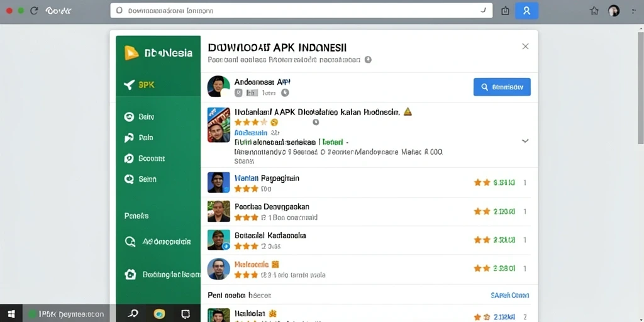The height and width of the screenshot is (322, 644).
Task: Click the rating stars right of Meleocale row
Action: click(482, 268)
